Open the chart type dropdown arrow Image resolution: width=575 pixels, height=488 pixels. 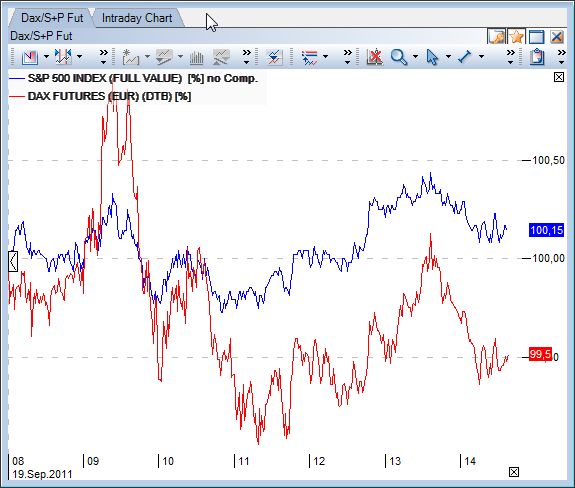46,57
